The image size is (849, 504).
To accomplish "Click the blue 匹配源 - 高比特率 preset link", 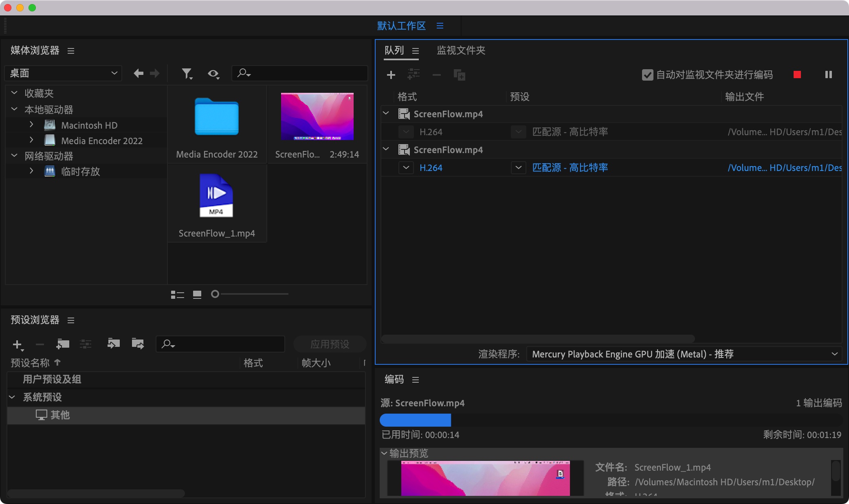I will coord(570,168).
